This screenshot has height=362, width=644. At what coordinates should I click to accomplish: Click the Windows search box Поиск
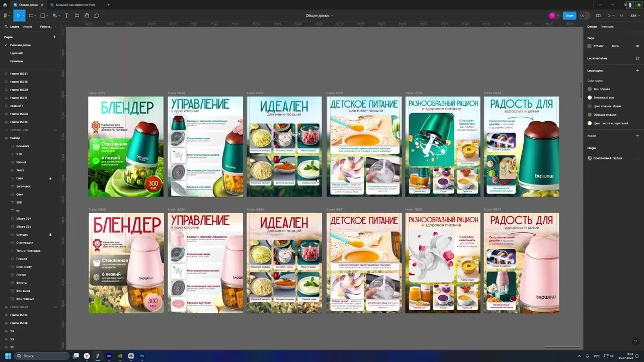click(x=42, y=356)
